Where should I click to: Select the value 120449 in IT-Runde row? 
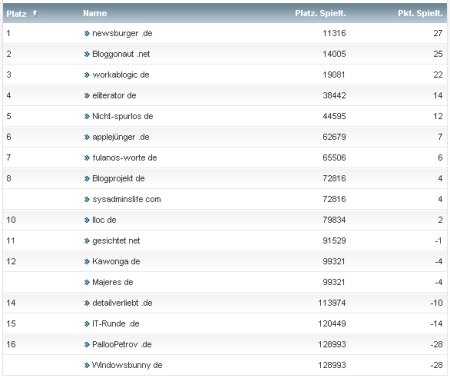tap(332, 324)
